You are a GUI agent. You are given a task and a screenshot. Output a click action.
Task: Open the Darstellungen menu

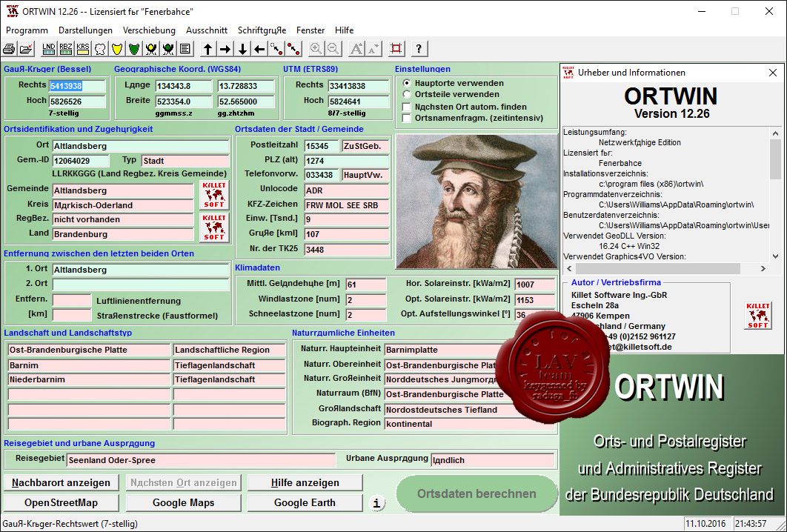(85, 30)
